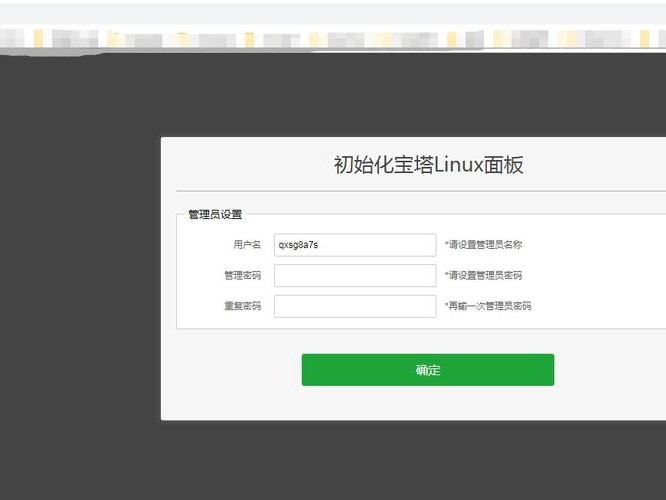Click the 用户名 input field containing qxsg8a7s
The image size is (666, 500).
[355, 245]
